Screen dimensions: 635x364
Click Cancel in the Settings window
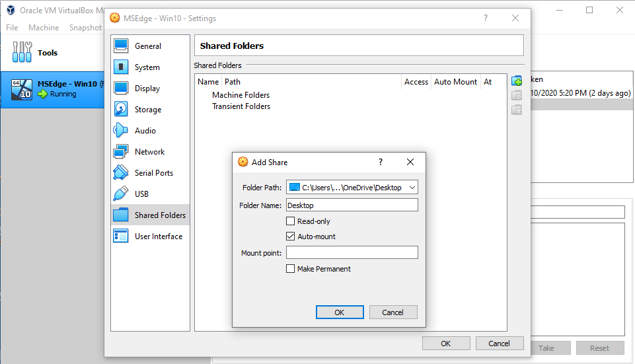pos(500,344)
